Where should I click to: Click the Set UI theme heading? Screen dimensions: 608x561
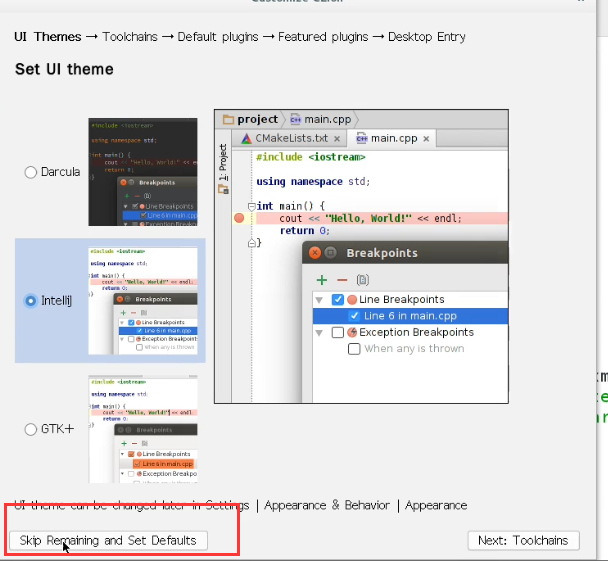[x=64, y=69]
